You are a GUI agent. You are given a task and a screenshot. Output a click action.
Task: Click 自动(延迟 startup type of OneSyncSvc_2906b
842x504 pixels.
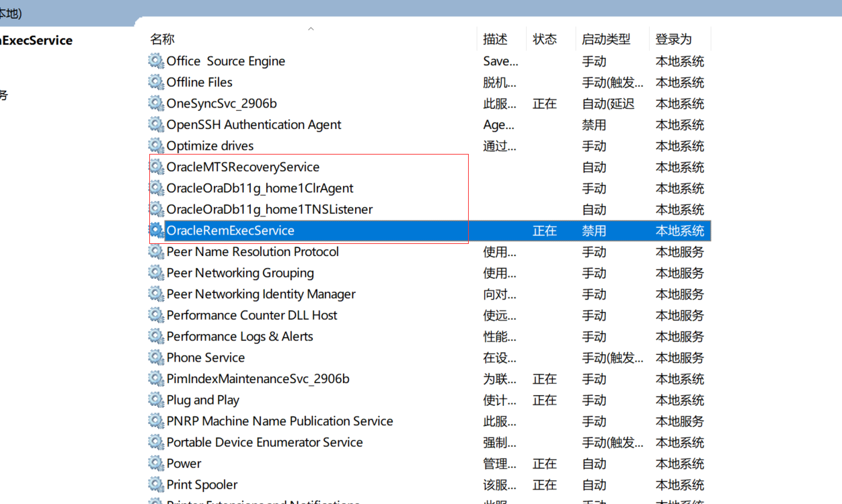608,103
